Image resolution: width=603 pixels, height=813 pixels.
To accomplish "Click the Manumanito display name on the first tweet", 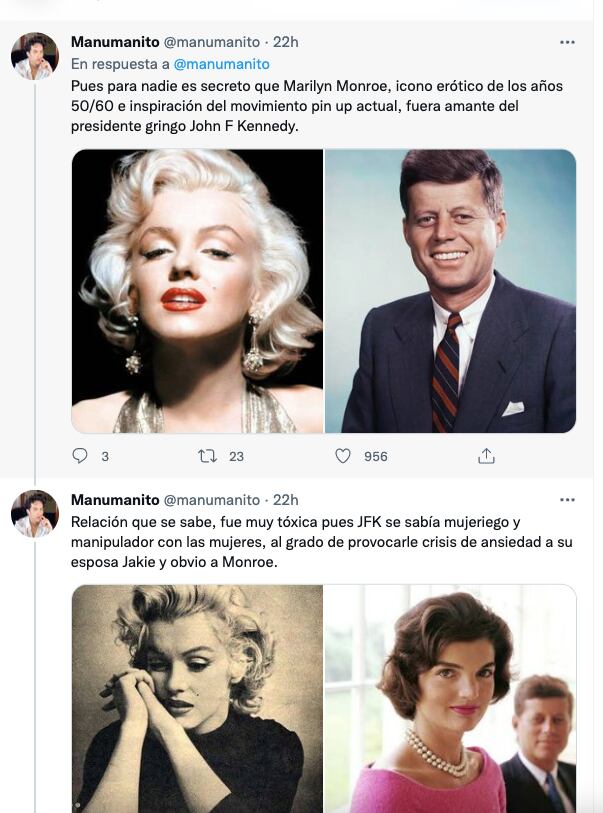I will pos(115,42).
